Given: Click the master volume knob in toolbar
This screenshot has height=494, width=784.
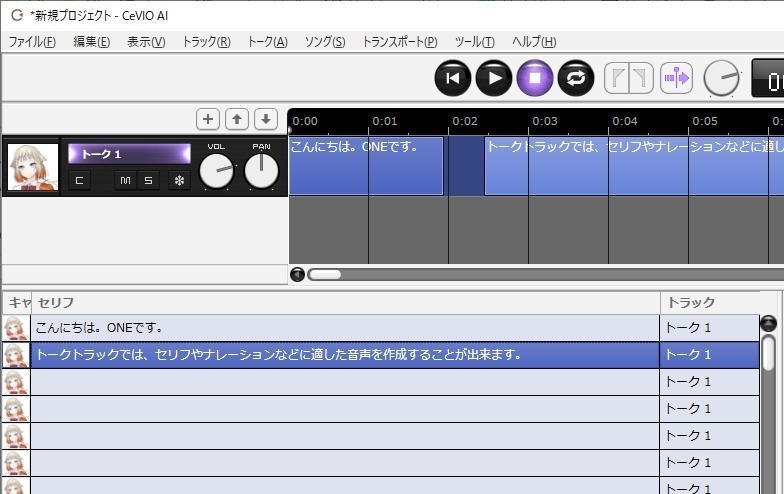Looking at the screenshot, I should [722, 78].
